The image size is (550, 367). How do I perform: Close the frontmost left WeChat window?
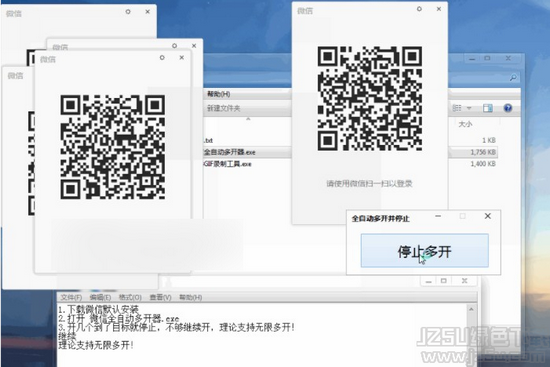(182, 58)
